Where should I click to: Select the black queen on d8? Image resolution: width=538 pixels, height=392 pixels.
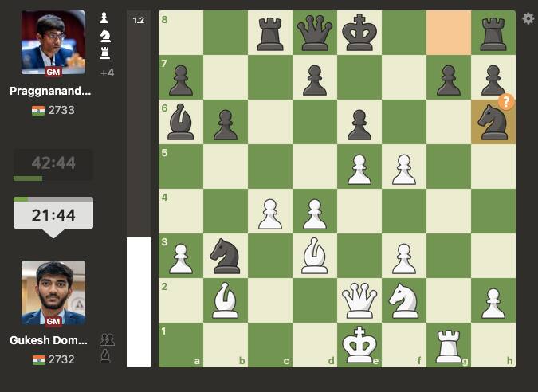coord(315,33)
